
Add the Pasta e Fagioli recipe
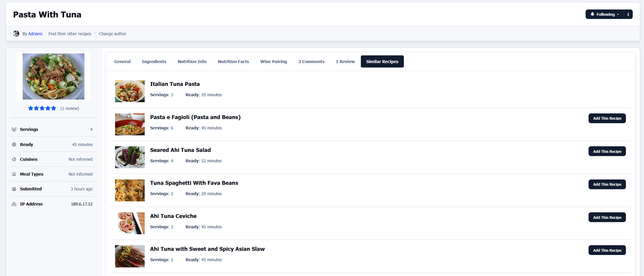(x=607, y=118)
